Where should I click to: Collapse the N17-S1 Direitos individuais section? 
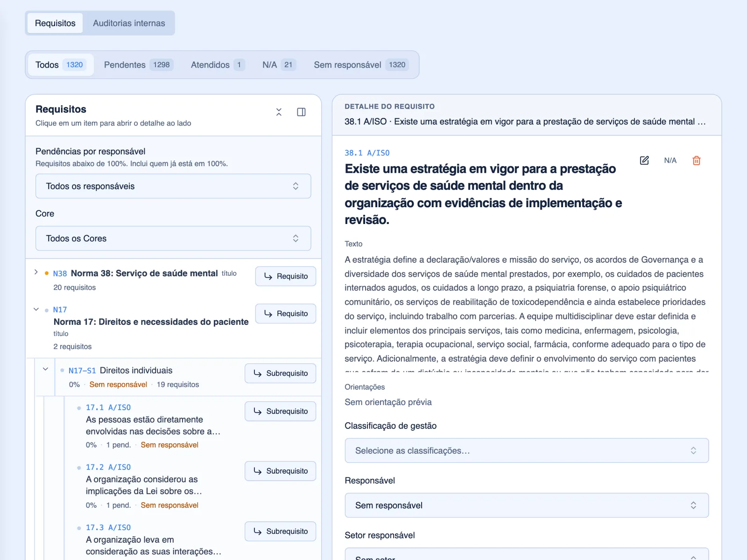click(x=45, y=369)
